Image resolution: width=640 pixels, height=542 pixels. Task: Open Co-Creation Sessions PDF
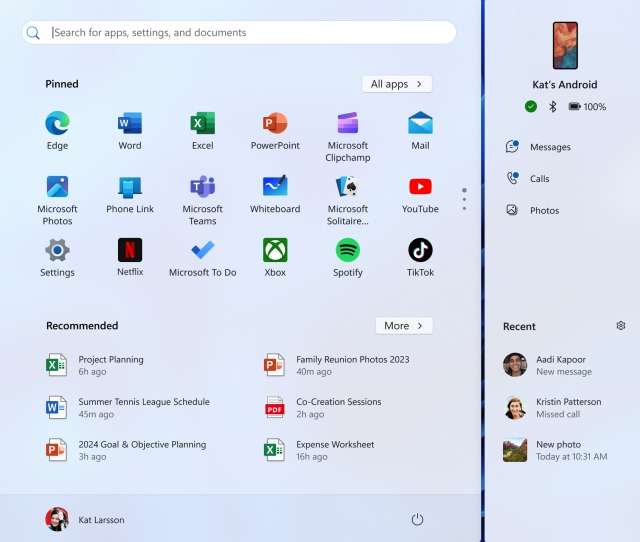click(x=322, y=408)
